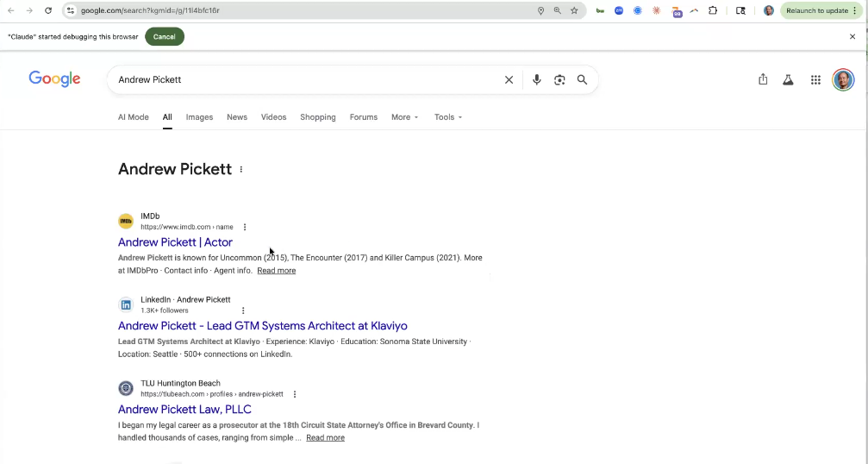Click the IMDb favicon
This screenshot has height=464, width=868.
click(126, 221)
